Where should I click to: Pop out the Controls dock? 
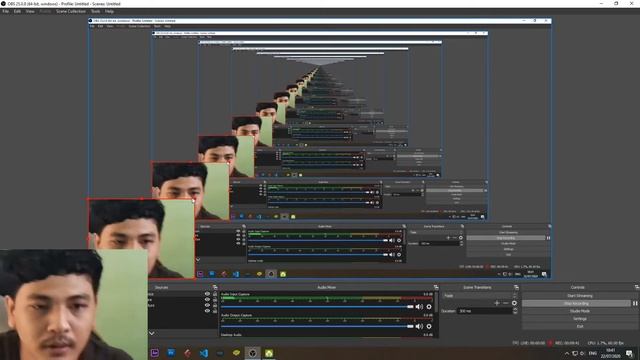coord(637,287)
